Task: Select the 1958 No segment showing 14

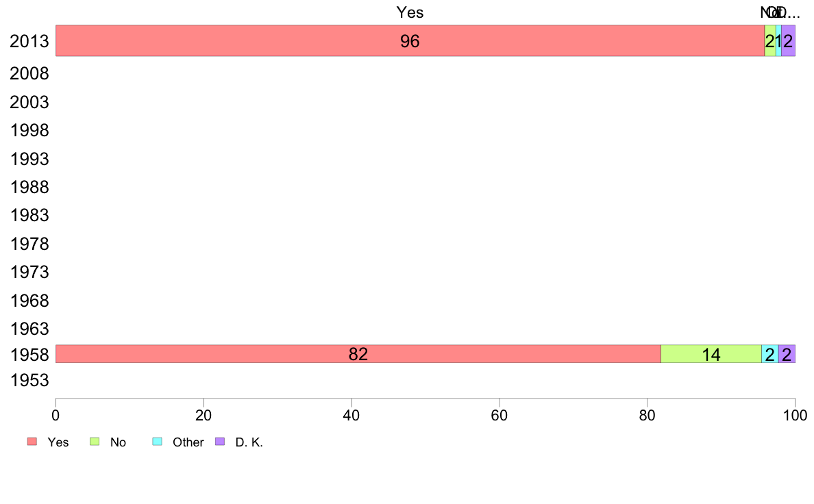Action: click(711, 354)
